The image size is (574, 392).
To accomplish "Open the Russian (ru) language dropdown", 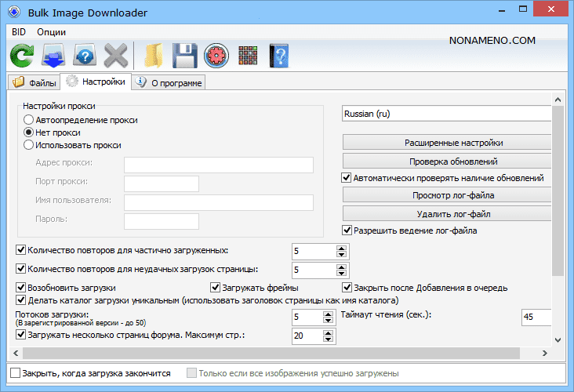I will pos(447,114).
